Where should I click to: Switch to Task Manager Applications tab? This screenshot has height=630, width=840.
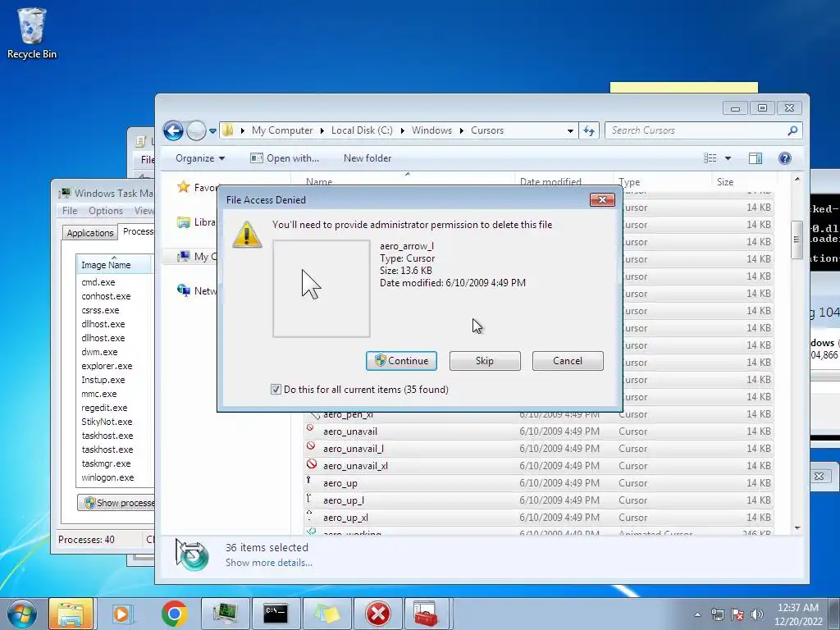click(90, 232)
